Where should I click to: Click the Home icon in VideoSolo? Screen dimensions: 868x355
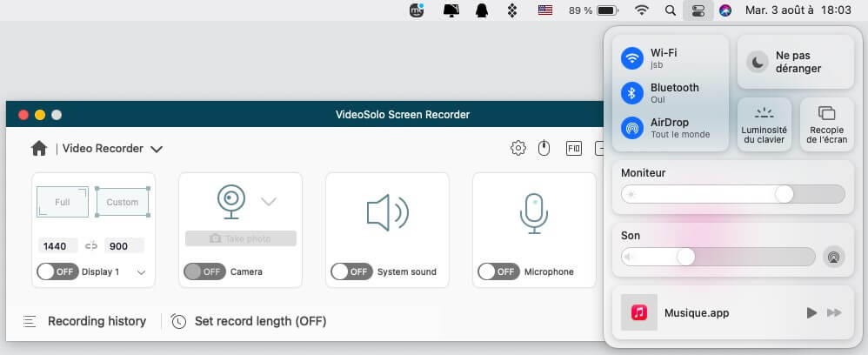coord(39,149)
